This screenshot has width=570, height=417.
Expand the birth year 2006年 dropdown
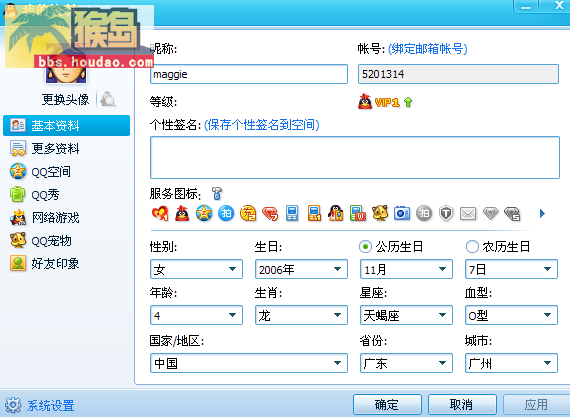coord(301,269)
